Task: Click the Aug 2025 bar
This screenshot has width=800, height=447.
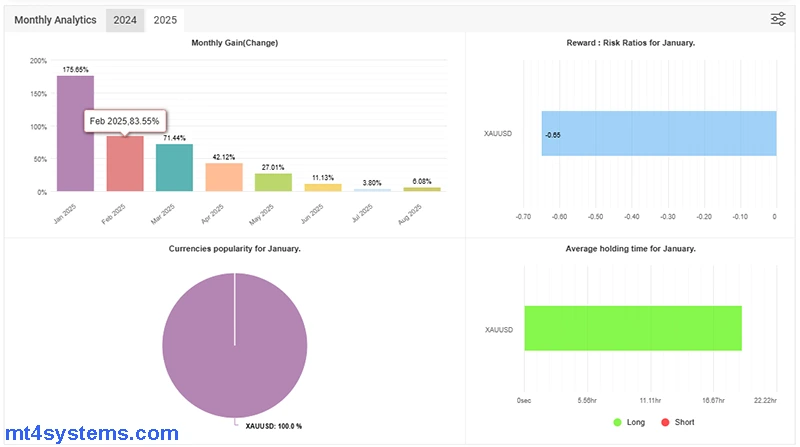Action: (422, 188)
